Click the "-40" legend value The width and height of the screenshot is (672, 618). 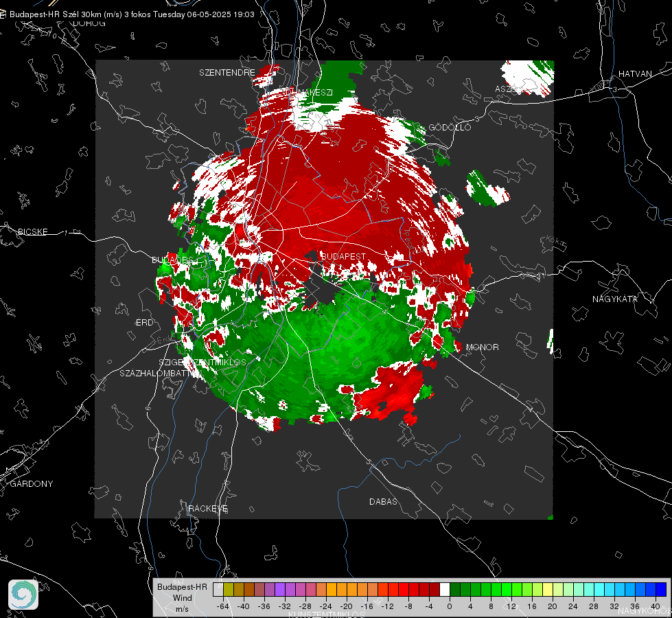(244, 606)
